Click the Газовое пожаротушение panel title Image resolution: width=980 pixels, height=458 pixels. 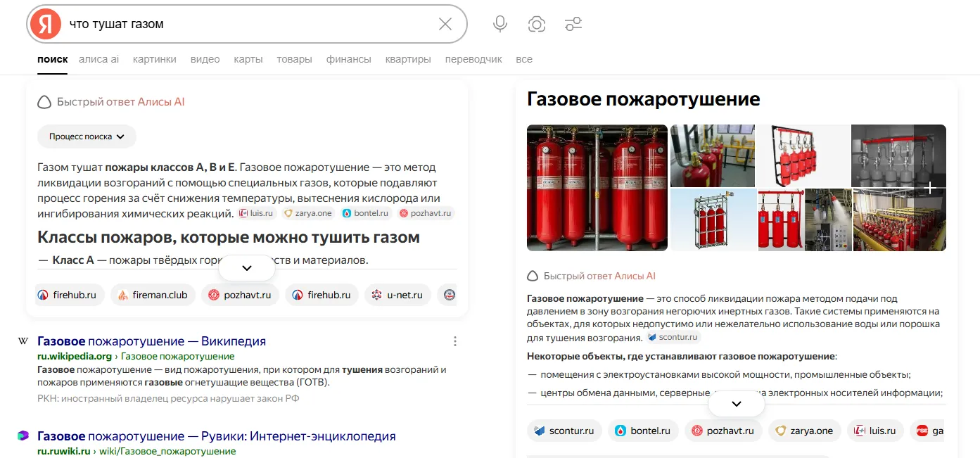tap(644, 99)
